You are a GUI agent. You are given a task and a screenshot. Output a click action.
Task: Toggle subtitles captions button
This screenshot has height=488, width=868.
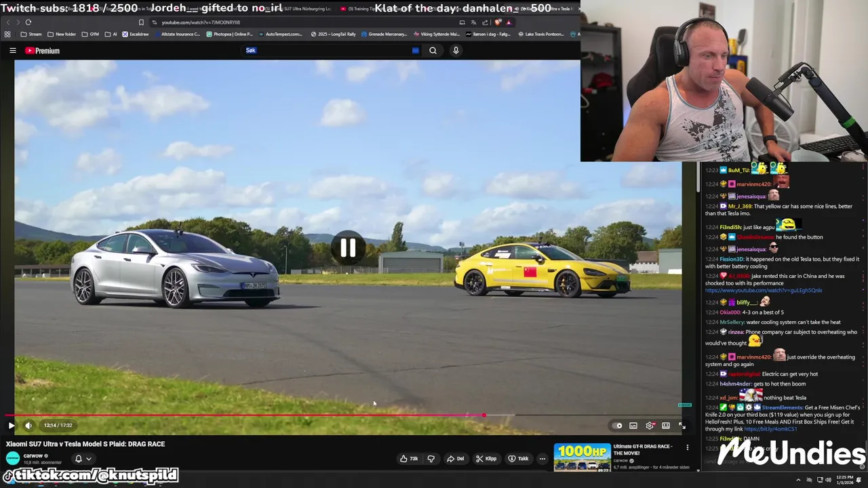[x=633, y=426]
